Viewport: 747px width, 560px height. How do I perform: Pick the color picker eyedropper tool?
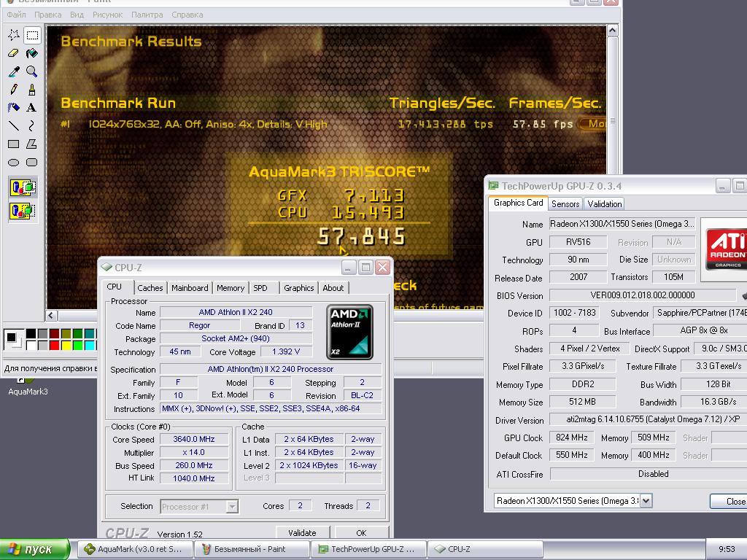[14, 71]
